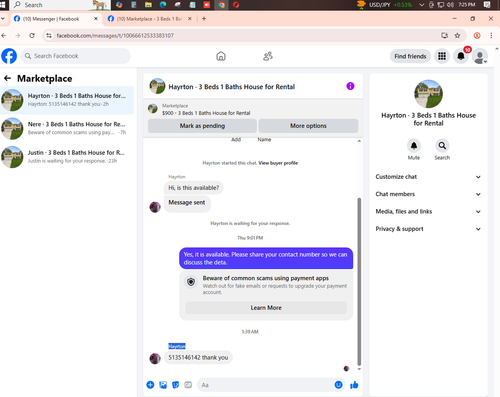Click the Facebook logo
This screenshot has height=397, width=500.
pos(9,56)
